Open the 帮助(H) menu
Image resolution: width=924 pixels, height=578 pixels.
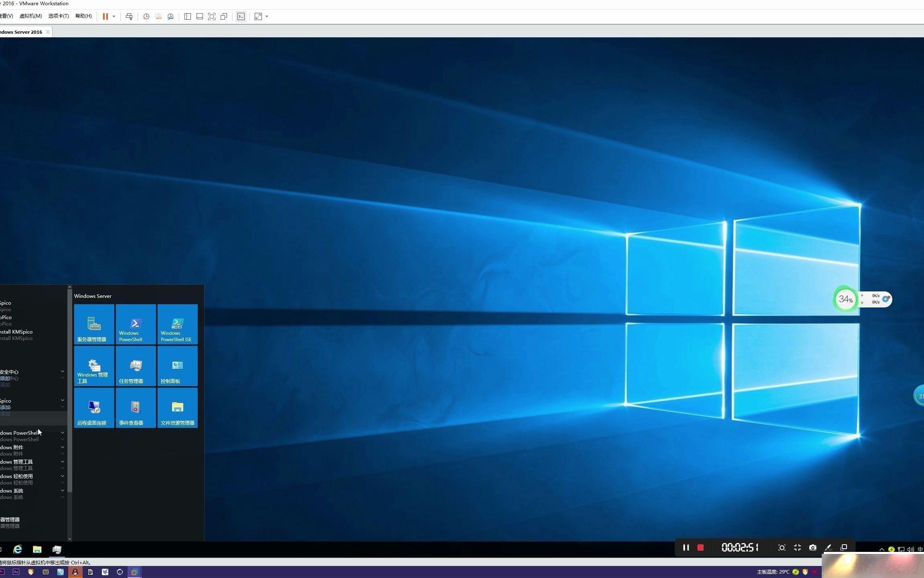(83, 16)
